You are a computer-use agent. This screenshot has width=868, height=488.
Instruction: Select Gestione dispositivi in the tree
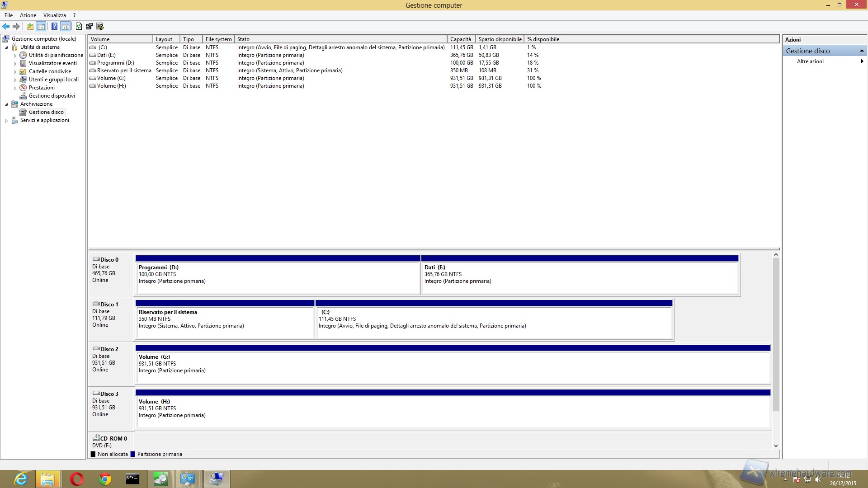(52, 96)
